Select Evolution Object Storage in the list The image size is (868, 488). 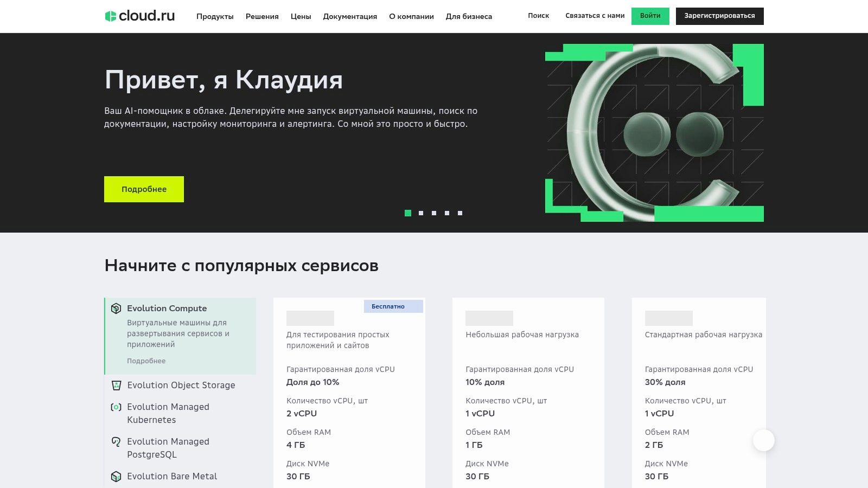click(181, 386)
